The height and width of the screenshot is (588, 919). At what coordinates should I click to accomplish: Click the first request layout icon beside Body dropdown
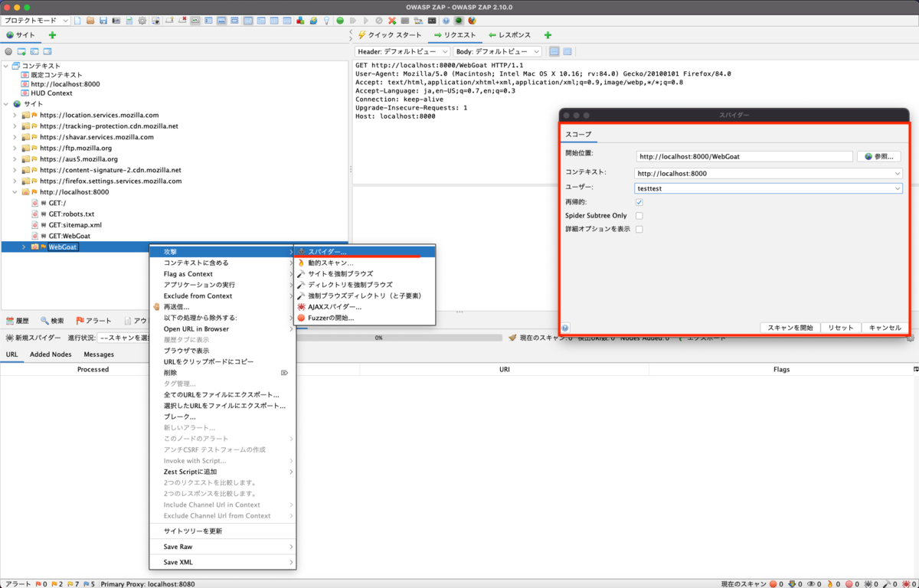tap(554, 51)
